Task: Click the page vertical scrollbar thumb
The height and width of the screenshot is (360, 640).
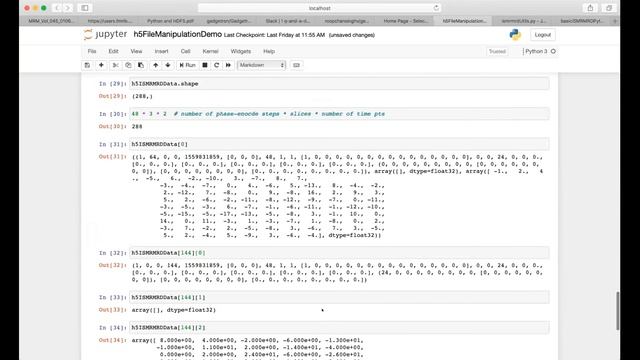Action: coord(618,311)
